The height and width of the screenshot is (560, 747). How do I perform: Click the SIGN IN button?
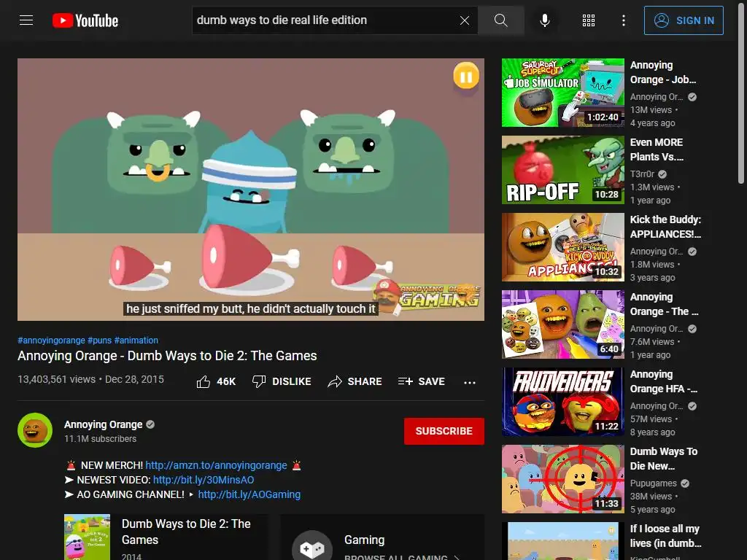pos(684,20)
